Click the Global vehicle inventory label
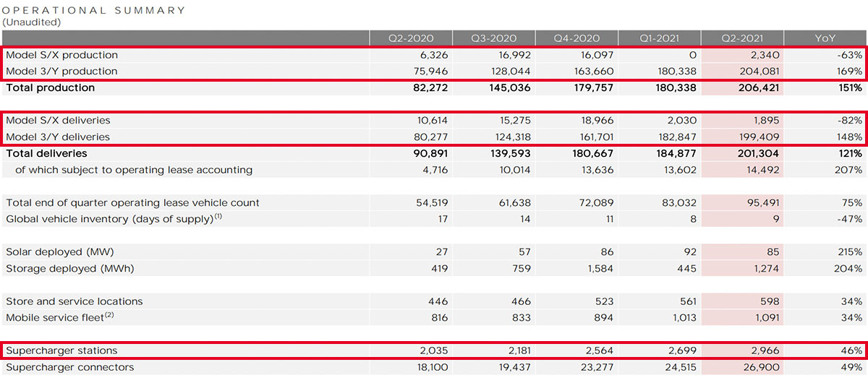Viewport: 868px width, 383px height. click(x=114, y=219)
